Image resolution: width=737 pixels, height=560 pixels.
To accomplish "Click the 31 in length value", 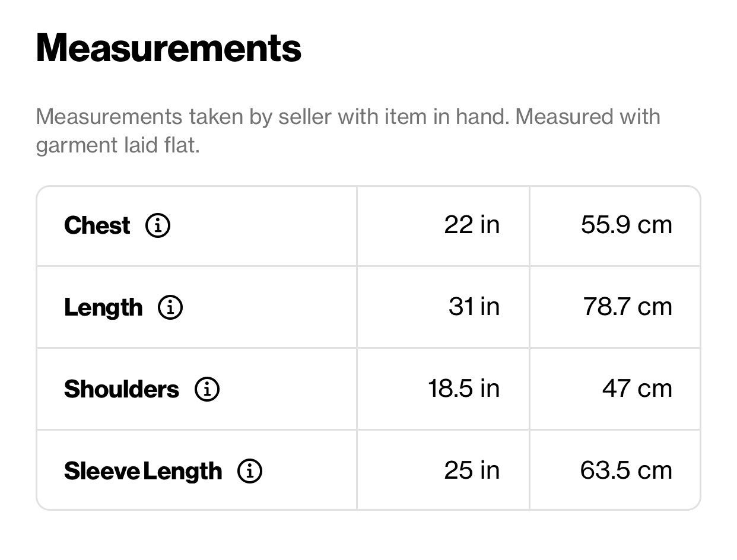I will click(x=474, y=307).
